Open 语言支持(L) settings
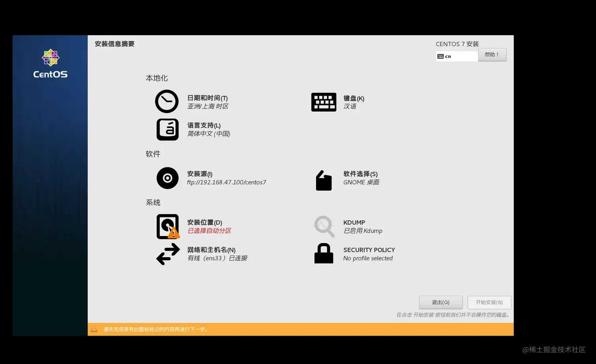 coord(204,125)
